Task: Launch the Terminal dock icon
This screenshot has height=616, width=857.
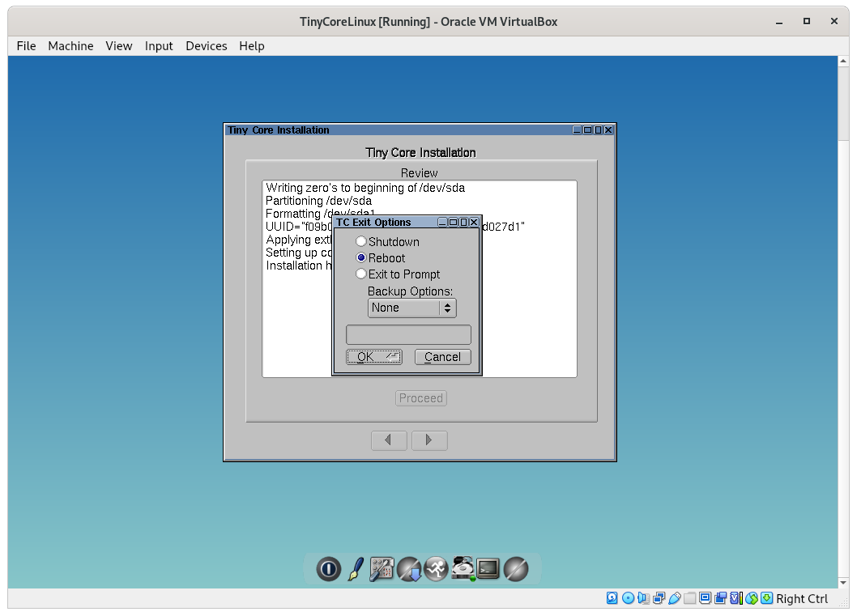Action: 488,568
